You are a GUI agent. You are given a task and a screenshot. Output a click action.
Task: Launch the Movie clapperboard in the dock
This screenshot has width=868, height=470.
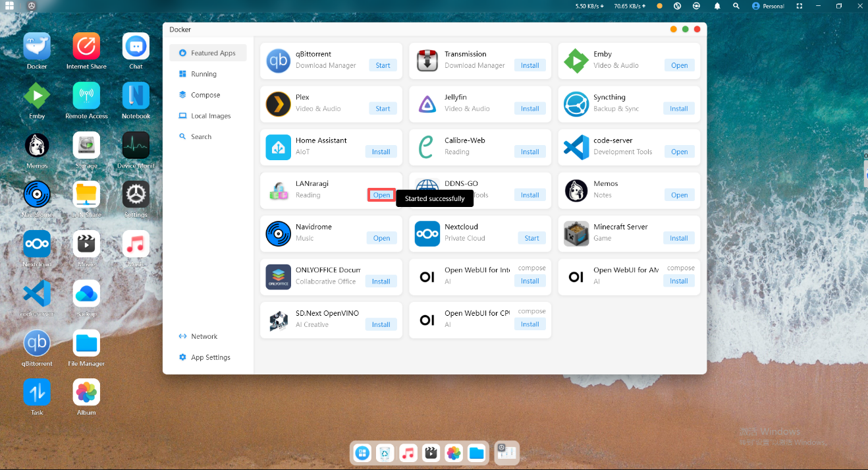point(431,453)
